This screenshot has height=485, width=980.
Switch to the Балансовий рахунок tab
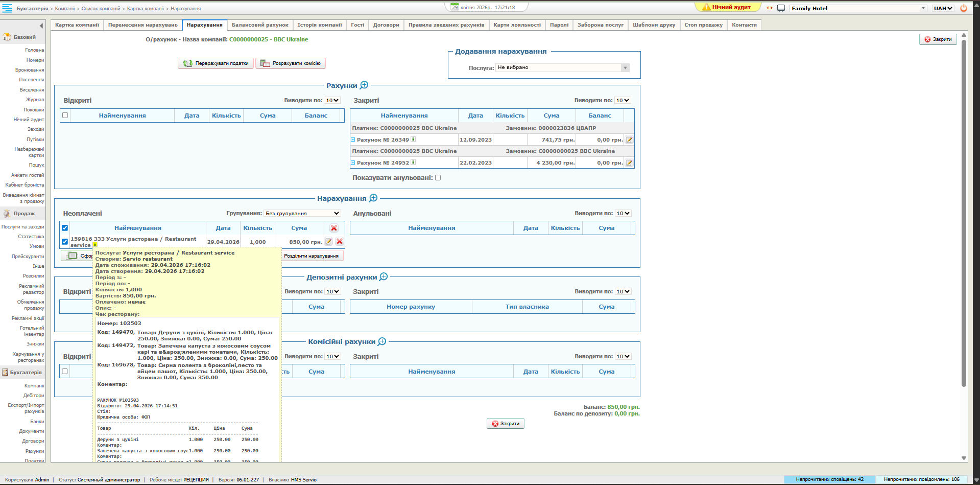click(x=260, y=25)
